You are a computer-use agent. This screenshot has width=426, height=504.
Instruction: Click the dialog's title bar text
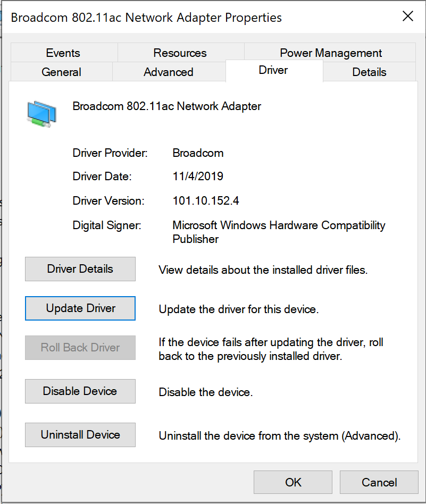pyautogui.click(x=146, y=18)
